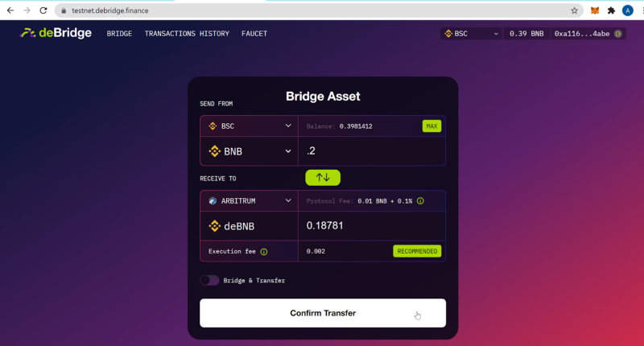Click MAX balance button
Image resolution: width=644 pixels, height=346 pixels.
[x=431, y=126]
